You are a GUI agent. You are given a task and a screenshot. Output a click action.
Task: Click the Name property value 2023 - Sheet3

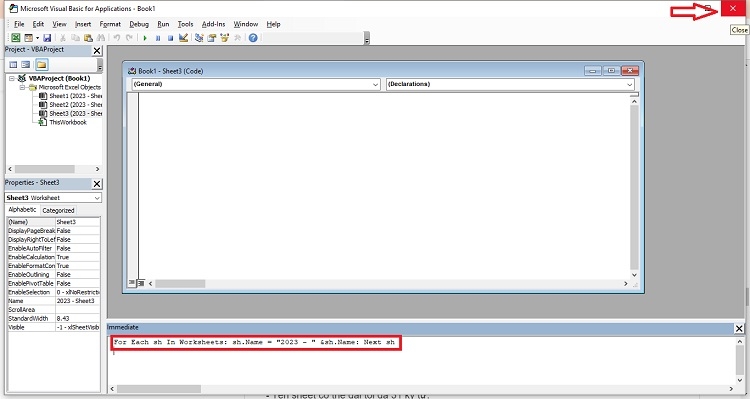[x=77, y=301]
